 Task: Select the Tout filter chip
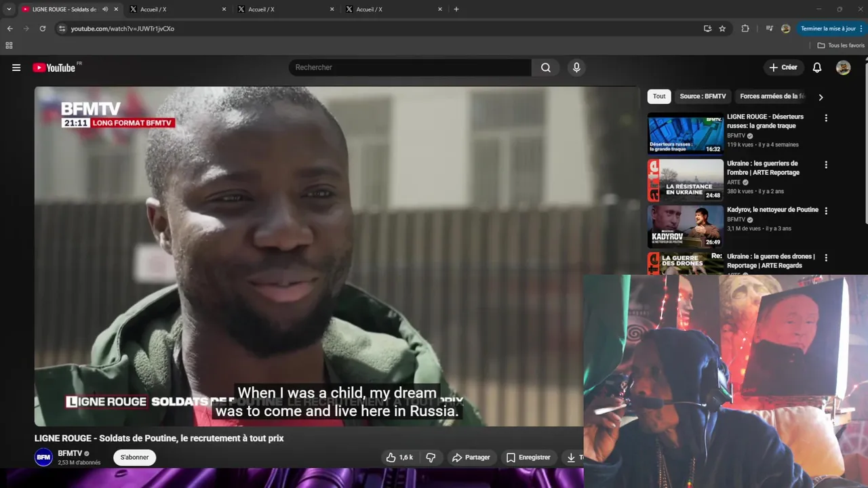coord(659,96)
